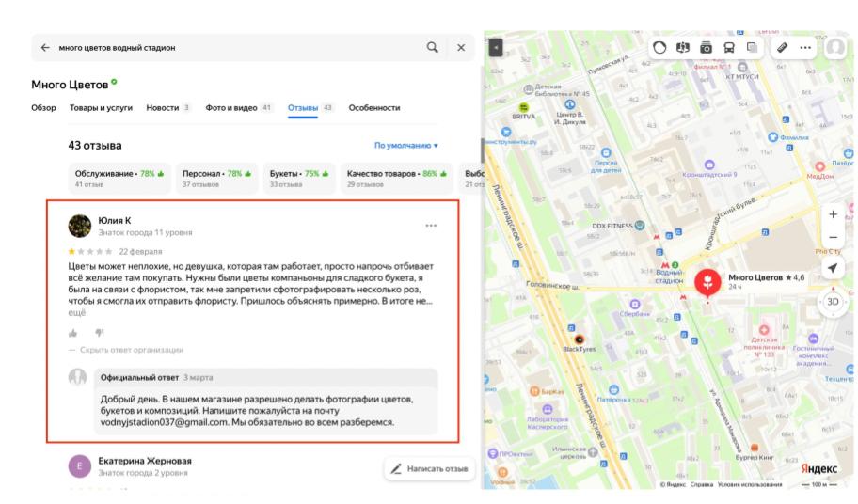This screenshot has width=858, height=504.
Task: Collapse the side panel with the dark arrow button
Action: pos(496,48)
